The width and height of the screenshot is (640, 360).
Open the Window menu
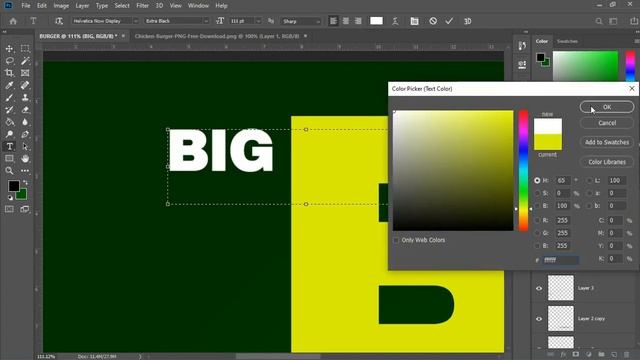coord(198,6)
